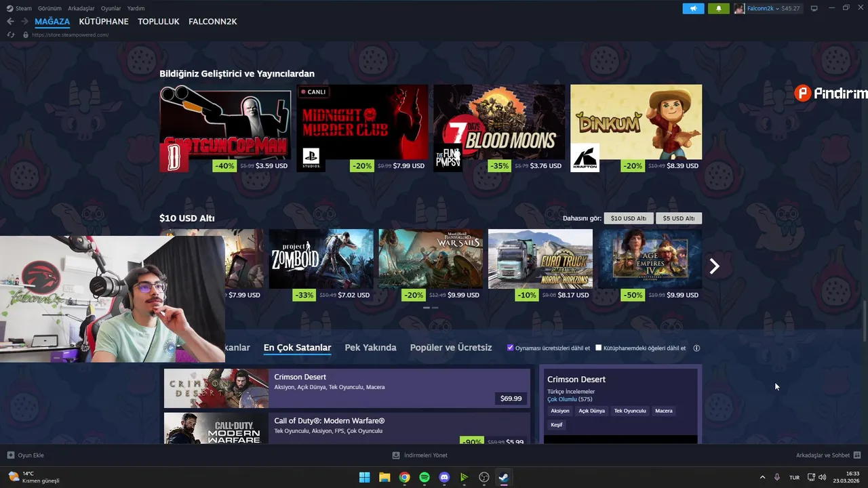Screen dimensions: 868x488
Task: Open the green play-arrow taskbar app
Action: [464, 477]
